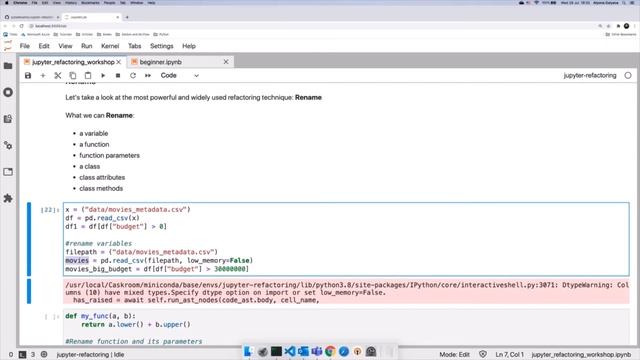Collapse output via its blue left bar
Screen dimensions: 640x360
[x=29, y=291]
